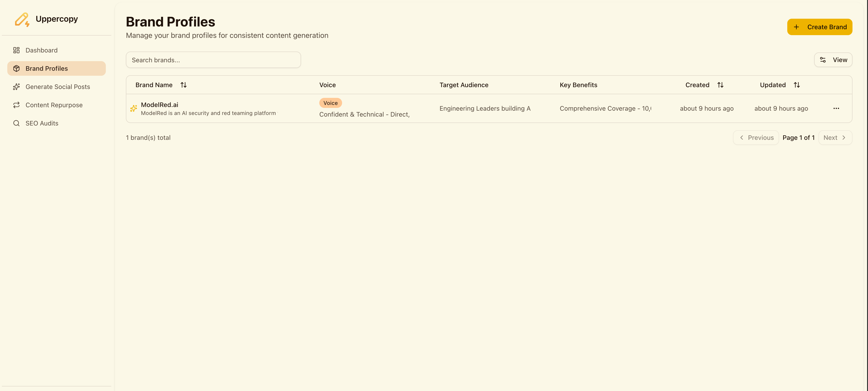Viewport: 868px width, 391px height.
Task: Click the orange Voice tag badge
Action: click(x=330, y=103)
